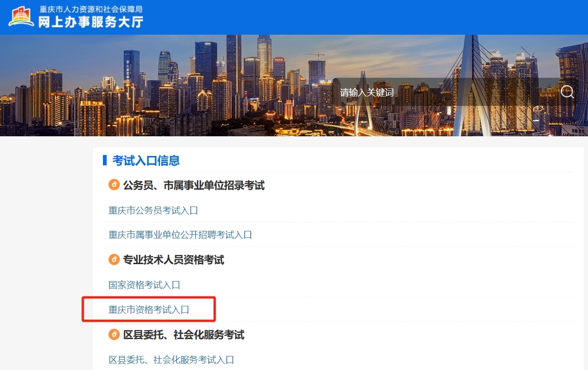588x370 pixels.
Task: Open 重庆市属事业单位公开招聘考试入口 link
Action: [x=180, y=235]
